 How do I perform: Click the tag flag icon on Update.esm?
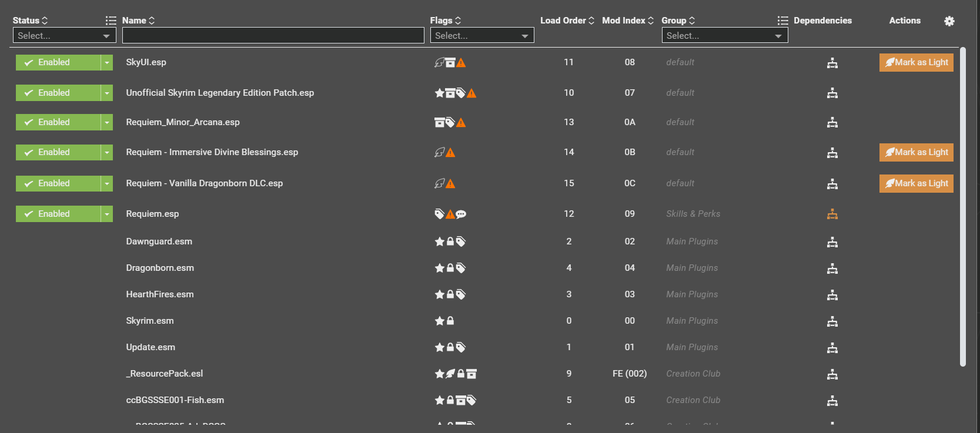[461, 347]
